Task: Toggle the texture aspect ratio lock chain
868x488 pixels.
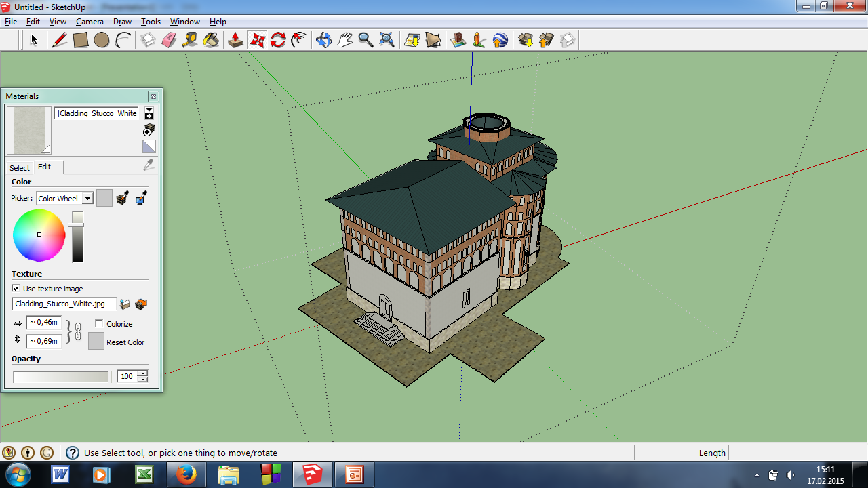Action: tap(78, 331)
